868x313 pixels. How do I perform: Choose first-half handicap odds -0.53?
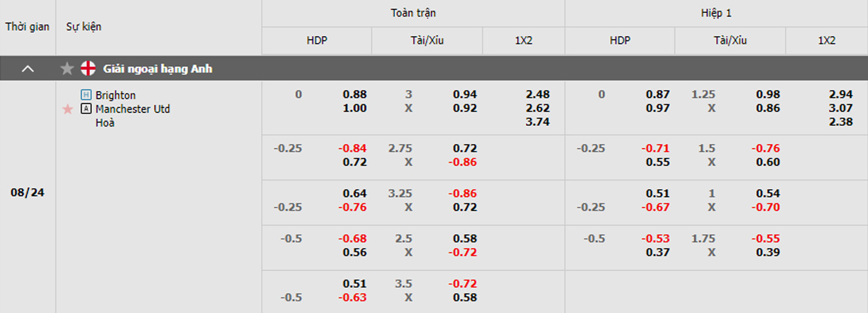[656, 239]
